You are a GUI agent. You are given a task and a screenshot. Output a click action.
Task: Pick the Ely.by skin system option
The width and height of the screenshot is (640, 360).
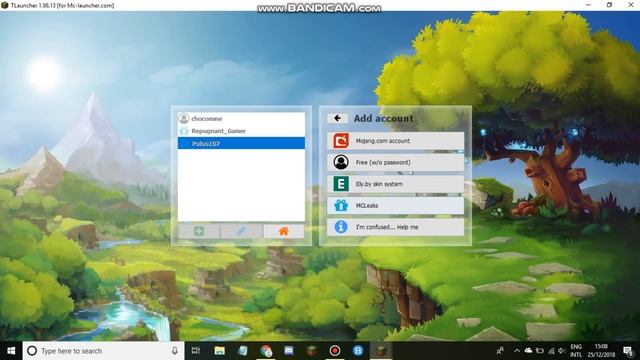(x=395, y=184)
